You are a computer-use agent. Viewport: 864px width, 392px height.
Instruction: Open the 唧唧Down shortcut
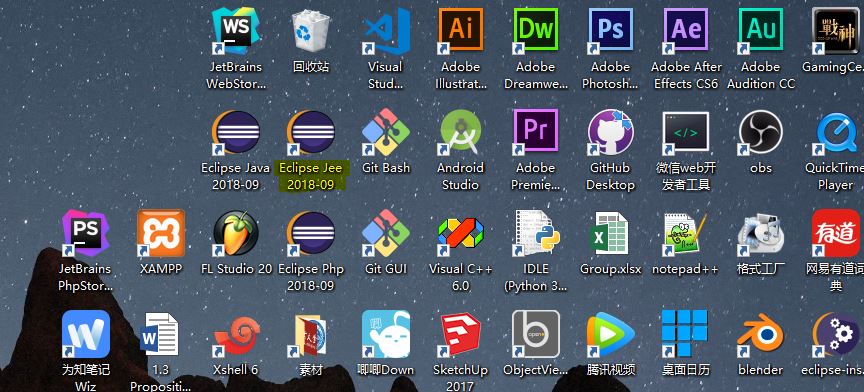(x=386, y=334)
